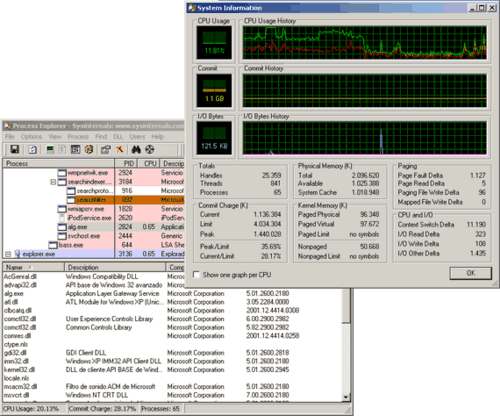500x416 pixels.
Task: Open the Help menu
Action: tap(158, 137)
